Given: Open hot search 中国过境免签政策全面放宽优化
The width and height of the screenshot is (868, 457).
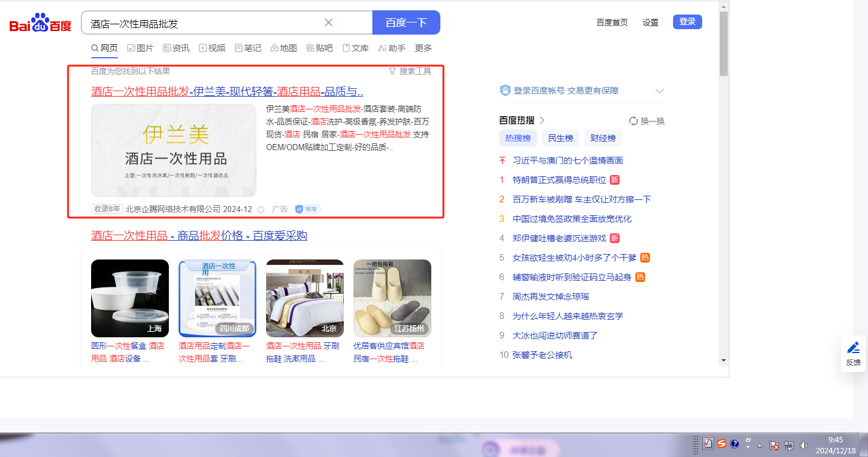Looking at the screenshot, I should [572, 219].
